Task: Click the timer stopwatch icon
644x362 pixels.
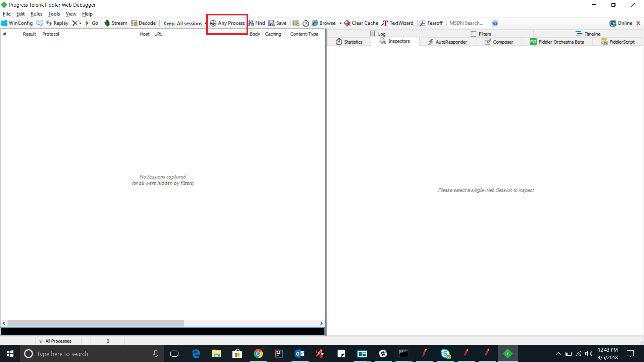Action: pos(306,23)
